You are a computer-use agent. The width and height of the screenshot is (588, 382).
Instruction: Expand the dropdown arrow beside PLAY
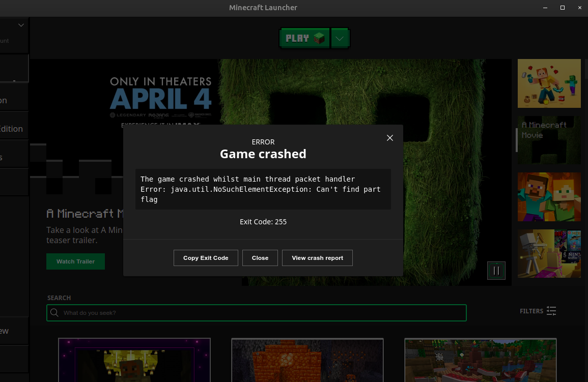click(340, 38)
